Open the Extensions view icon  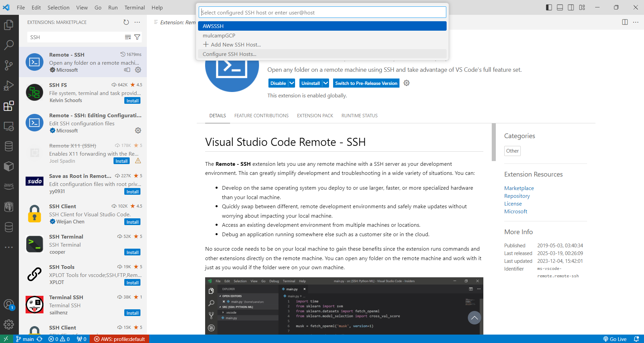coord(9,106)
